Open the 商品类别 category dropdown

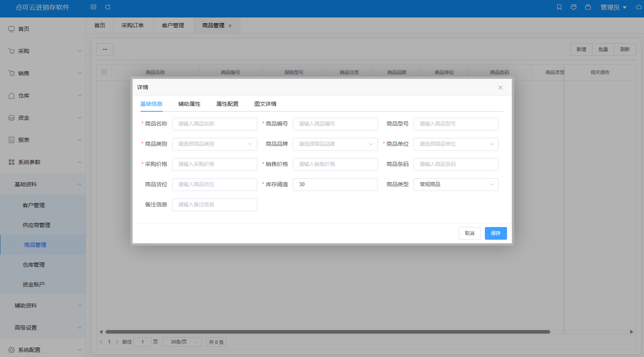215,144
